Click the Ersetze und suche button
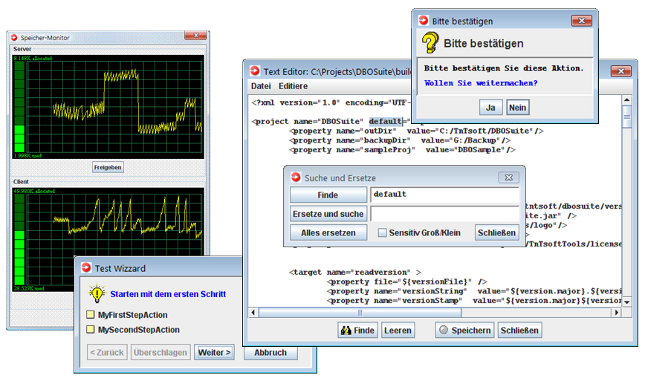Viewport: 645px width, 378px height. click(x=328, y=214)
